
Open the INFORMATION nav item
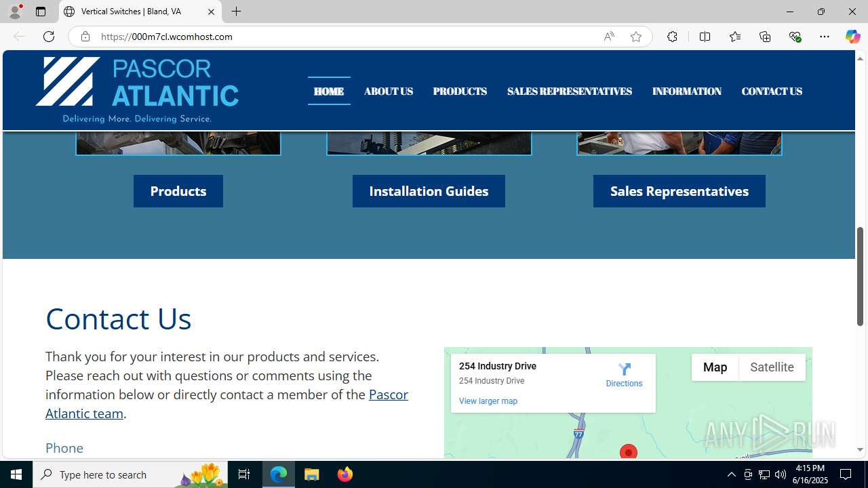click(687, 91)
